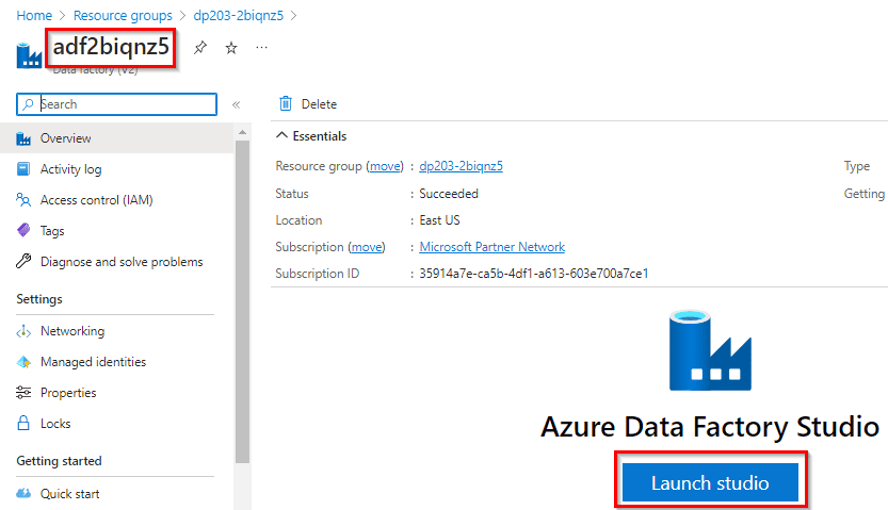
Task: Go to Home in breadcrumb
Action: (x=34, y=15)
